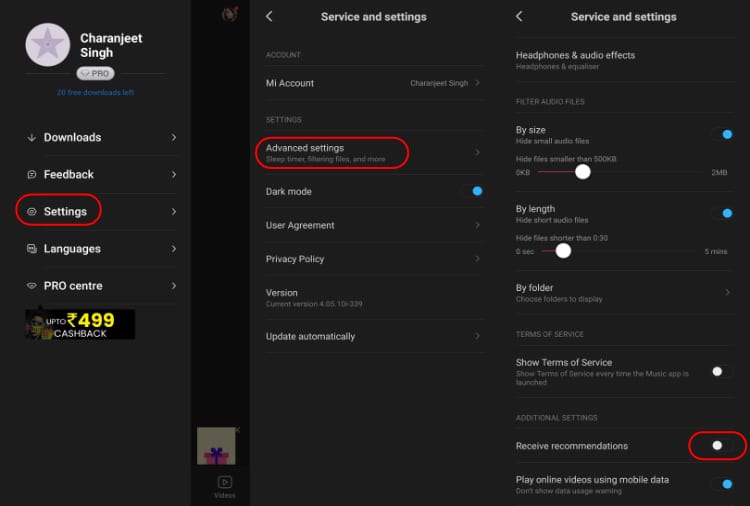The width and height of the screenshot is (750, 506).
Task: Click the star profile avatar
Action: click(47, 45)
